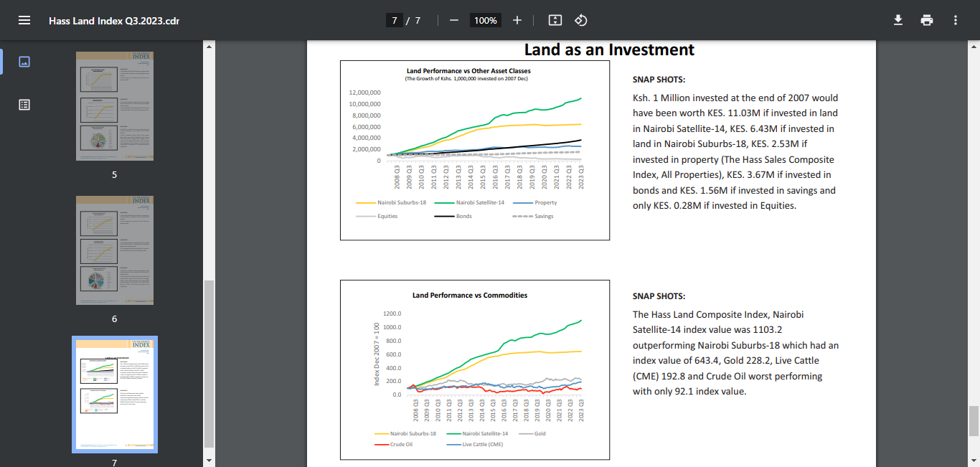Screen dimensions: 980x467
Task: Select the page 7 thumbnail
Action: (115, 395)
